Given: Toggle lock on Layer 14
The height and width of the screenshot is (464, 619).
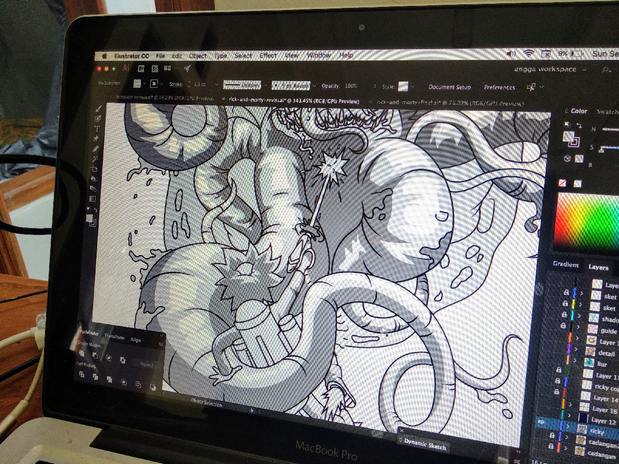Looking at the screenshot, I should point(556,392).
